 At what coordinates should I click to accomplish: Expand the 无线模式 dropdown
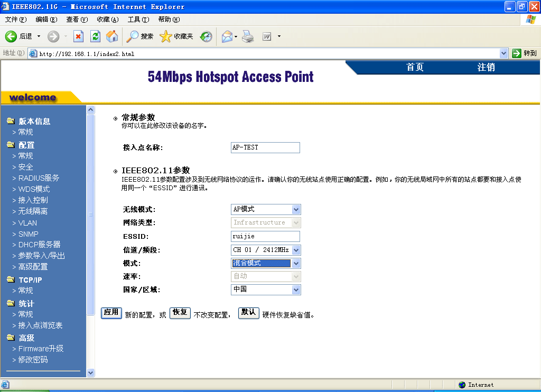(296, 210)
